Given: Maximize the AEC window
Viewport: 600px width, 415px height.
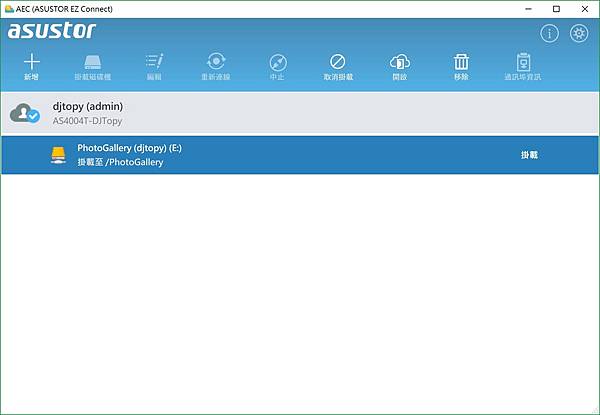Looking at the screenshot, I should coord(556,9).
